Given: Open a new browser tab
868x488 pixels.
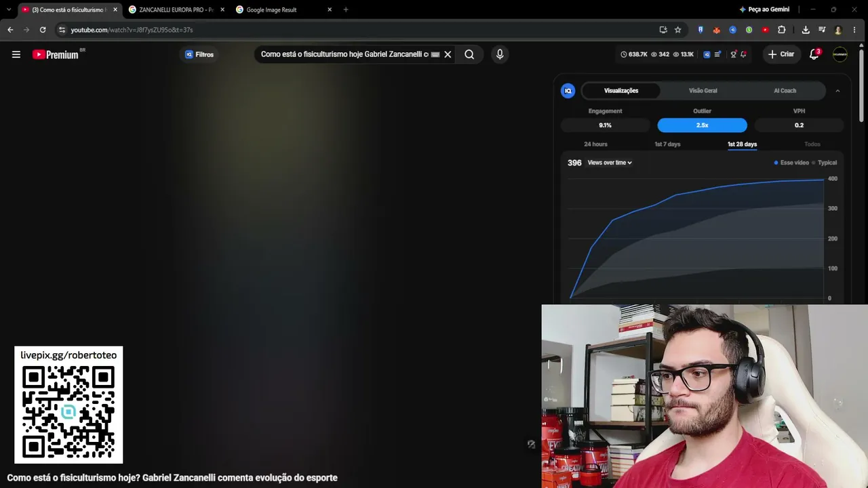Looking at the screenshot, I should (x=346, y=9).
